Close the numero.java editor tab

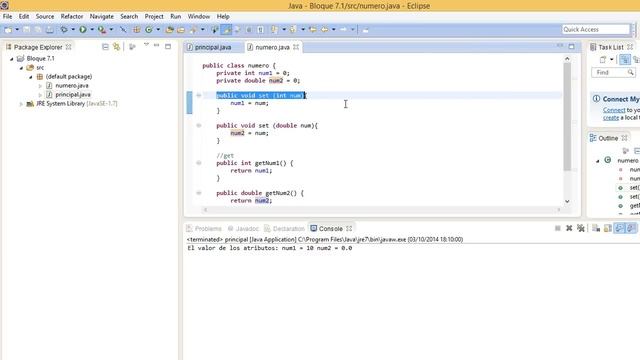click(296, 47)
